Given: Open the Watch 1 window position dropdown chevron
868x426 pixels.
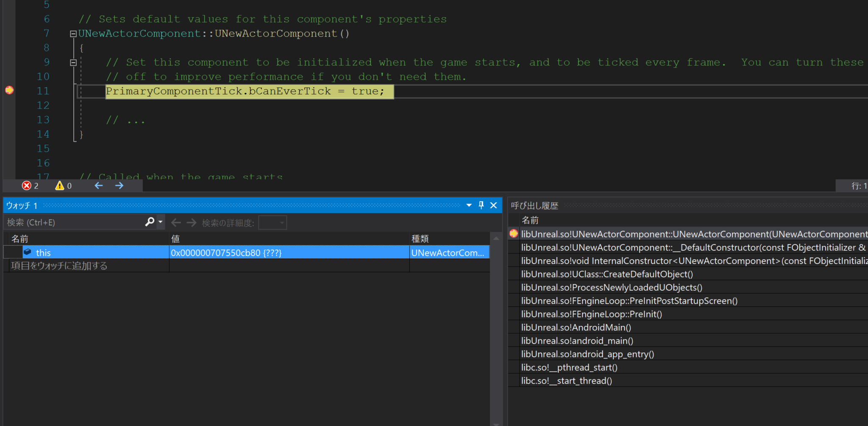Looking at the screenshot, I should tap(469, 205).
